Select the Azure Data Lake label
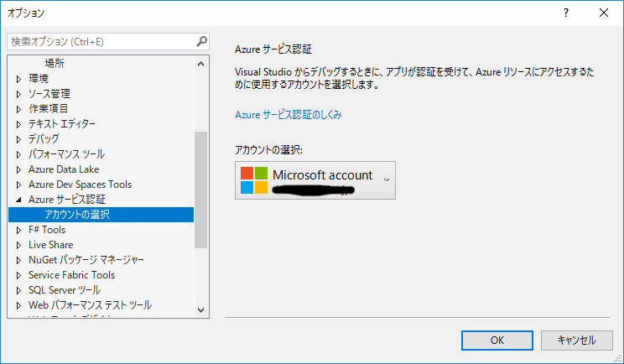The height and width of the screenshot is (364, 624). click(64, 169)
